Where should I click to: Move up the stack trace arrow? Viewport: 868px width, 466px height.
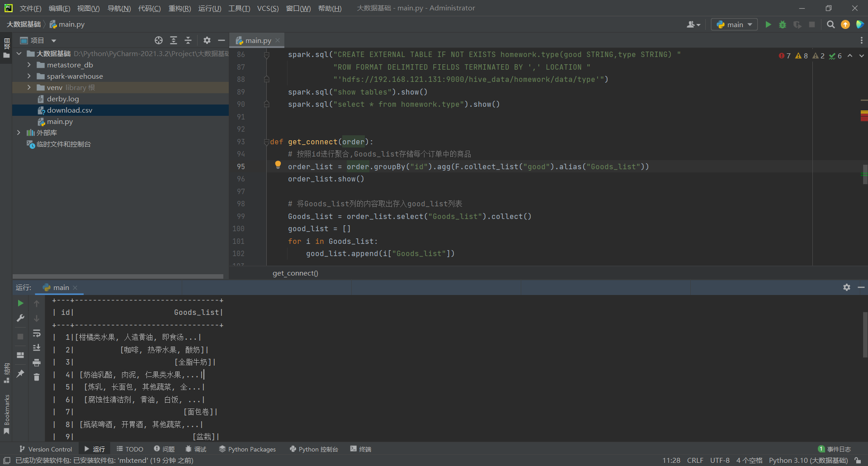point(37,304)
